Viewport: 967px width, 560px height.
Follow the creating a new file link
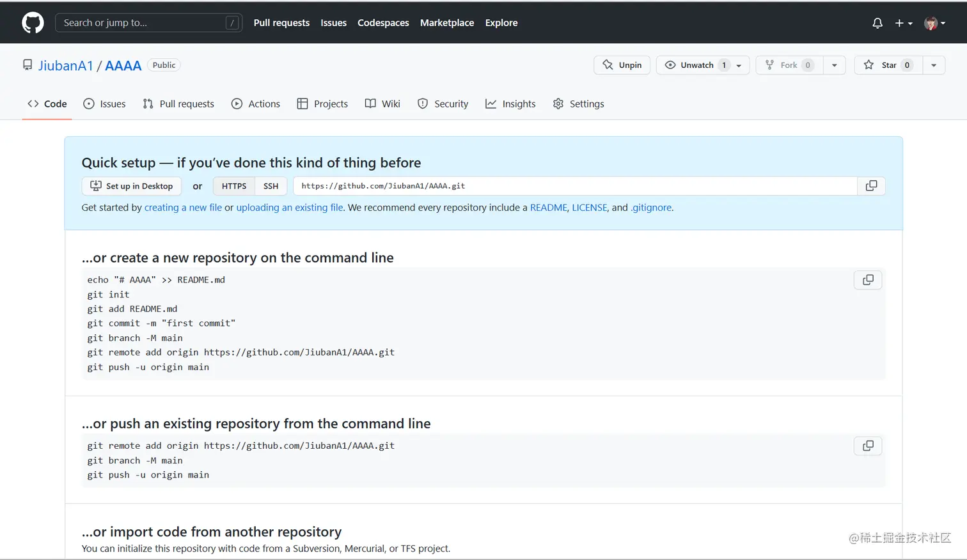click(183, 208)
